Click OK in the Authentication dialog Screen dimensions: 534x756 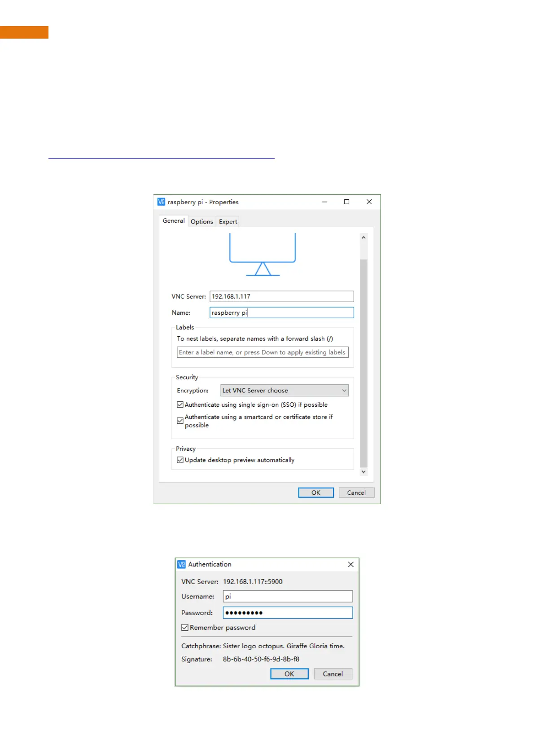click(x=289, y=674)
